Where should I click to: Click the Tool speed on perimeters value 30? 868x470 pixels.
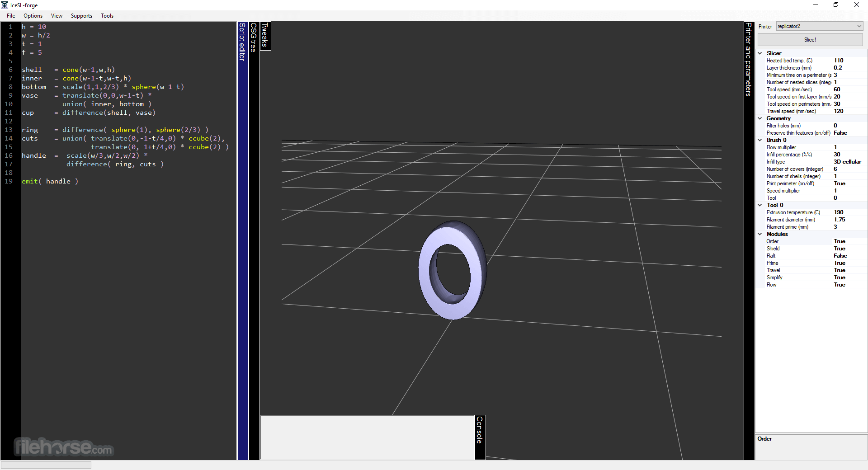[x=837, y=104]
